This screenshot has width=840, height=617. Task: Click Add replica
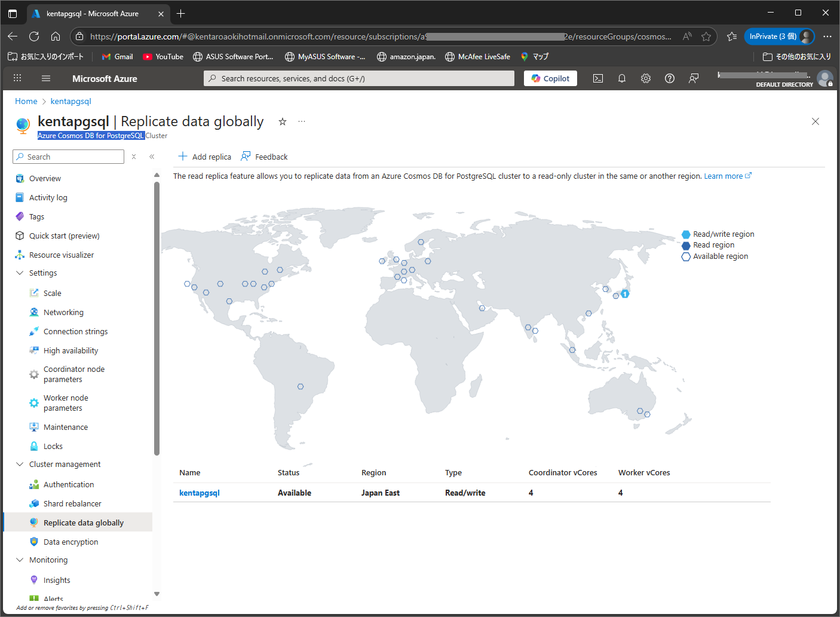tap(204, 156)
